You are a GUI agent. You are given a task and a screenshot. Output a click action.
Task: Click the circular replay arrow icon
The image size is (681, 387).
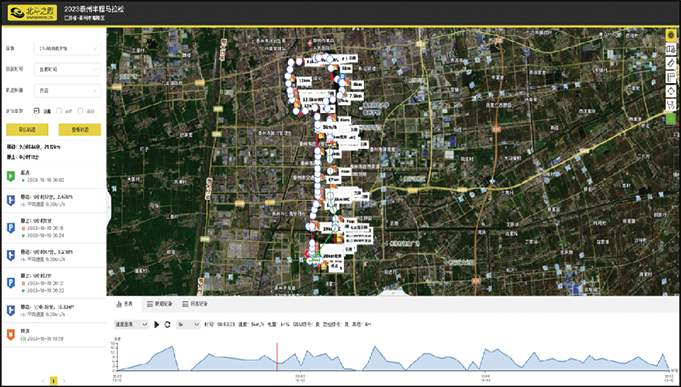pos(167,324)
